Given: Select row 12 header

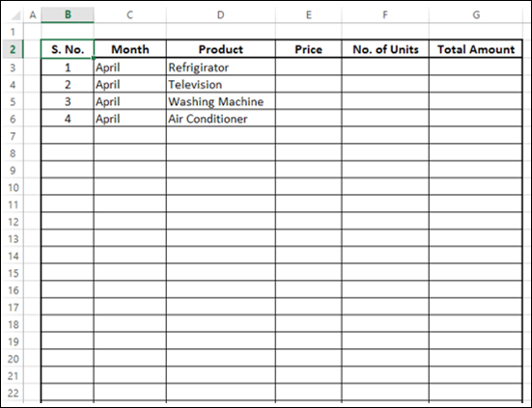Looking at the screenshot, I should 13,222.
